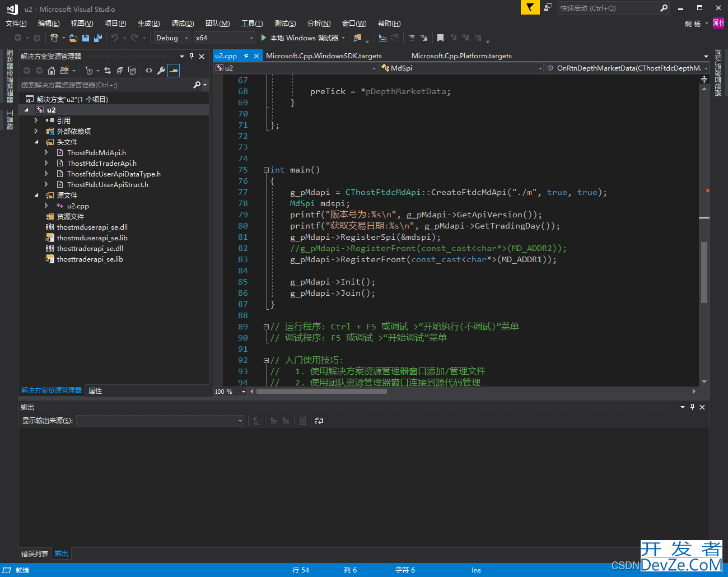Image resolution: width=728 pixels, height=577 pixels.
Task: Pin the Output panel with pushpin icon
Action: (692, 407)
